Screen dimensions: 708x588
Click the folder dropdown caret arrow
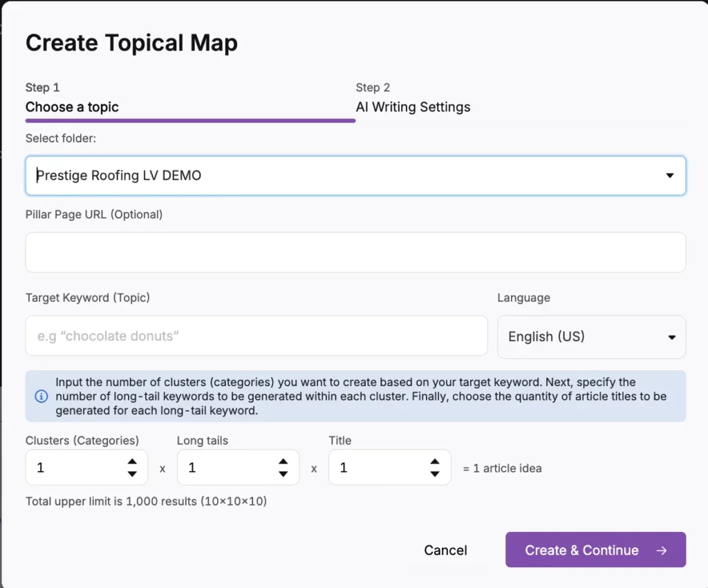(x=669, y=176)
